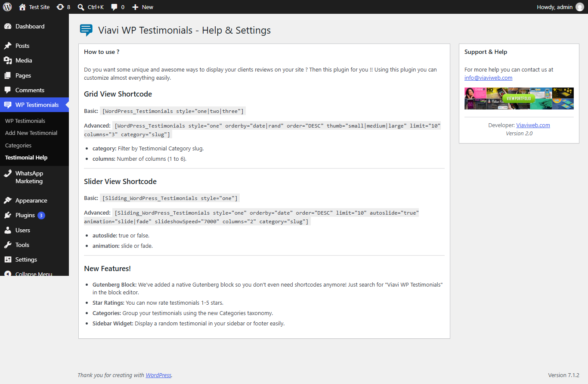Visit the Viaviweb.com developer link

point(533,125)
